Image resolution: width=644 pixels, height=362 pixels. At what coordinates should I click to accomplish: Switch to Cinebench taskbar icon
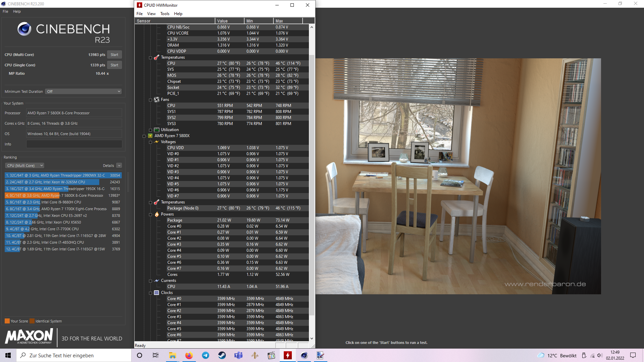[304, 355]
